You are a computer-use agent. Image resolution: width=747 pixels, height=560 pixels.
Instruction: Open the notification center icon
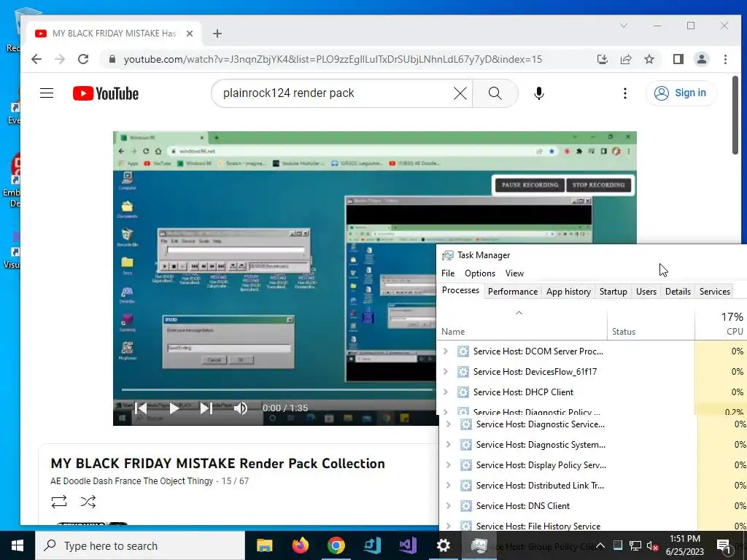click(724, 545)
